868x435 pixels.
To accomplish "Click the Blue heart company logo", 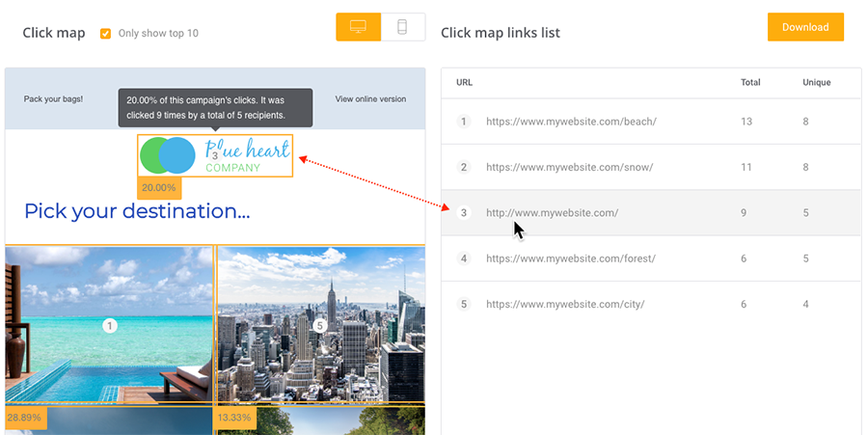I will 215,155.
